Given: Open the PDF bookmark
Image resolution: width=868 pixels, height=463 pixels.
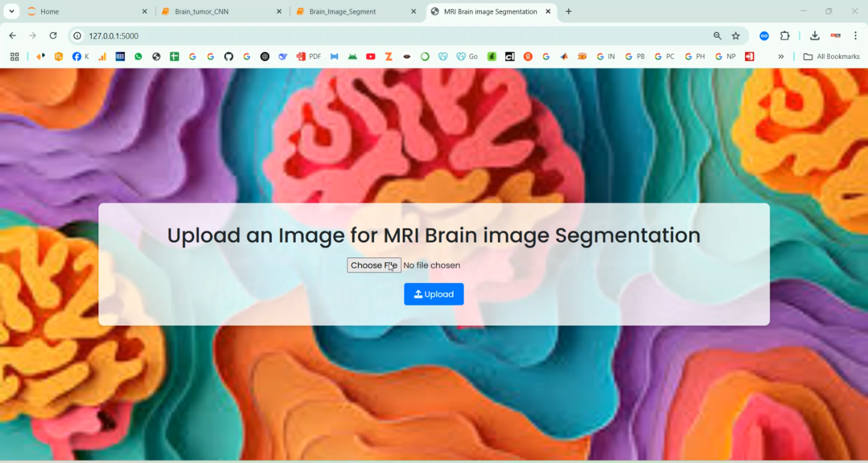Looking at the screenshot, I should 309,57.
